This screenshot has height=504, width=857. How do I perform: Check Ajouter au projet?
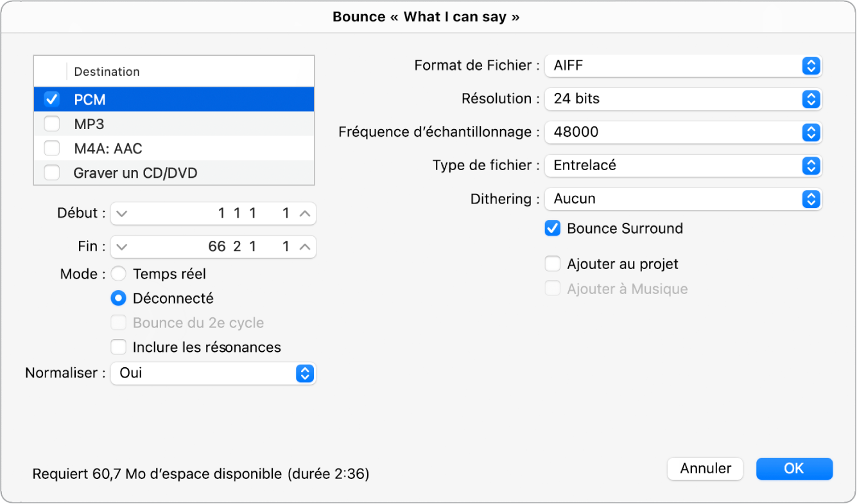coord(552,263)
